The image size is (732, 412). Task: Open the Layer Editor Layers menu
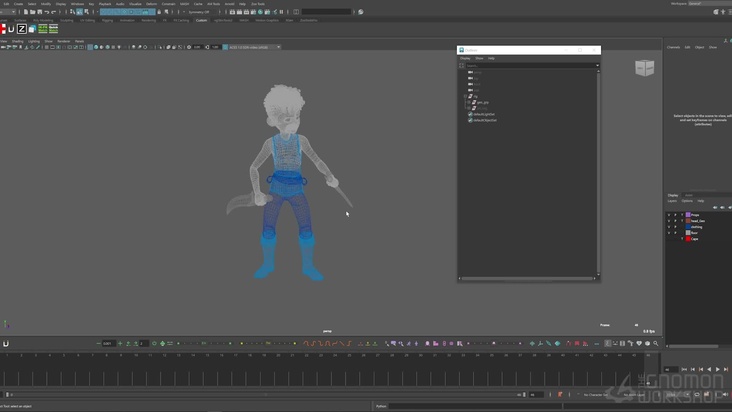click(x=672, y=201)
